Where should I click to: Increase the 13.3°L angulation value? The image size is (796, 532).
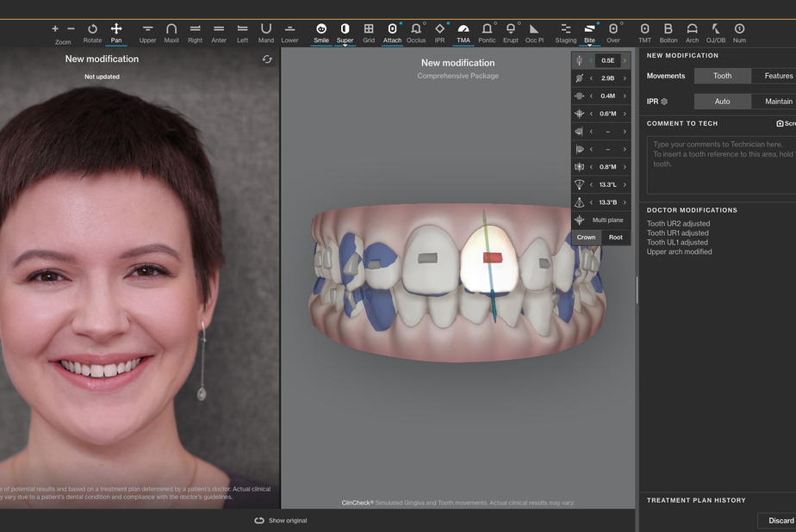625,185
